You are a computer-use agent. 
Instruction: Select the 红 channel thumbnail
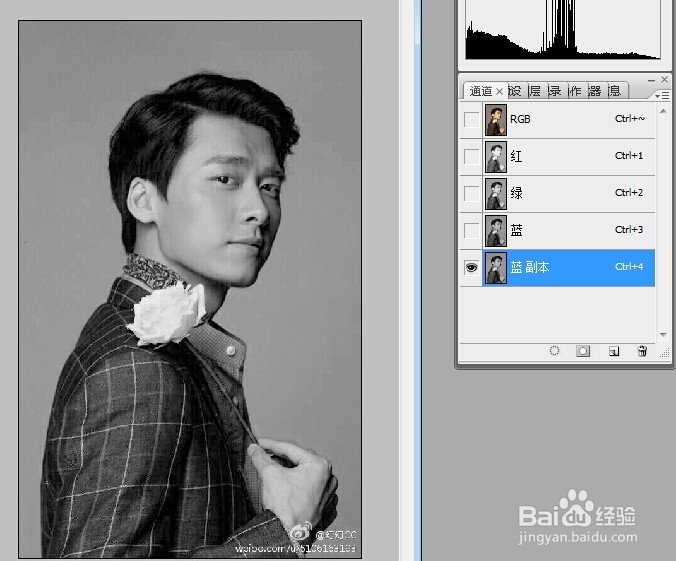[x=496, y=157]
